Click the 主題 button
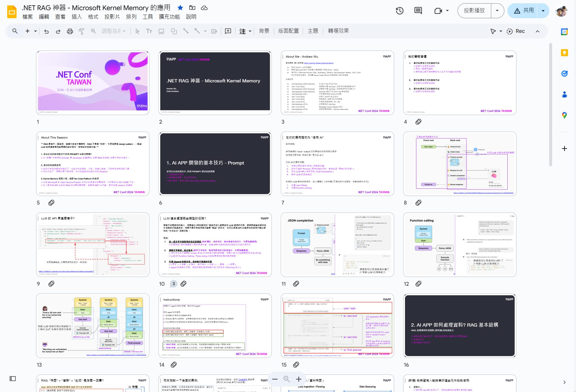The width and height of the screenshot is (576, 392). [313, 31]
